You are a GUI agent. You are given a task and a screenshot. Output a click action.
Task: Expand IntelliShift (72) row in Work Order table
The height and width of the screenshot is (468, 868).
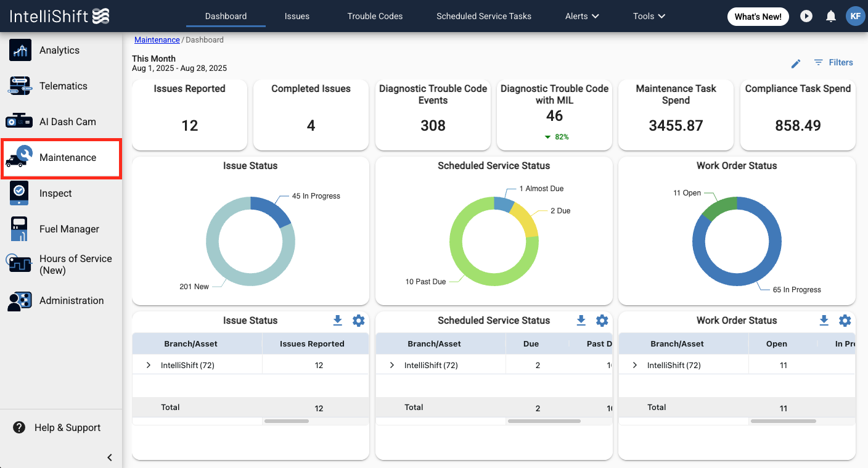click(x=635, y=365)
